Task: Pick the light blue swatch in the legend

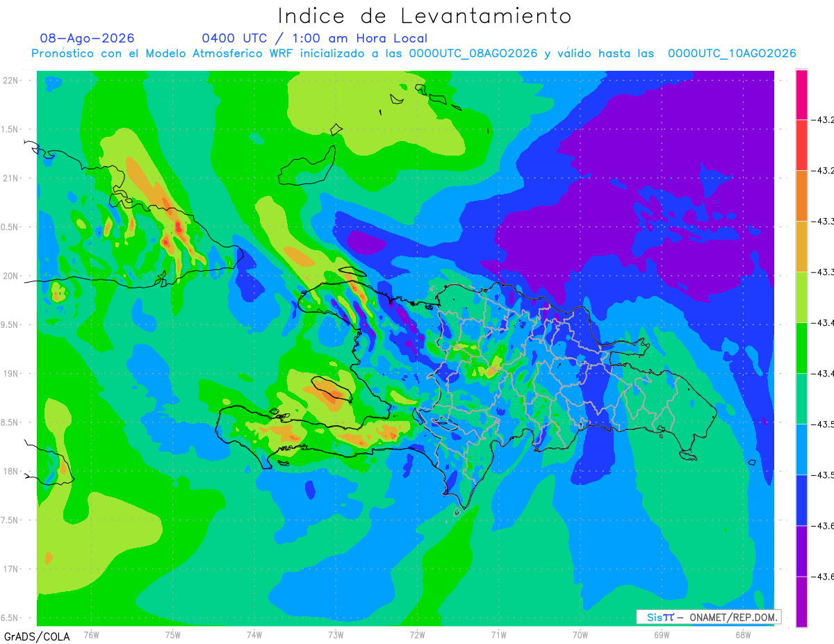Action: pos(801,449)
